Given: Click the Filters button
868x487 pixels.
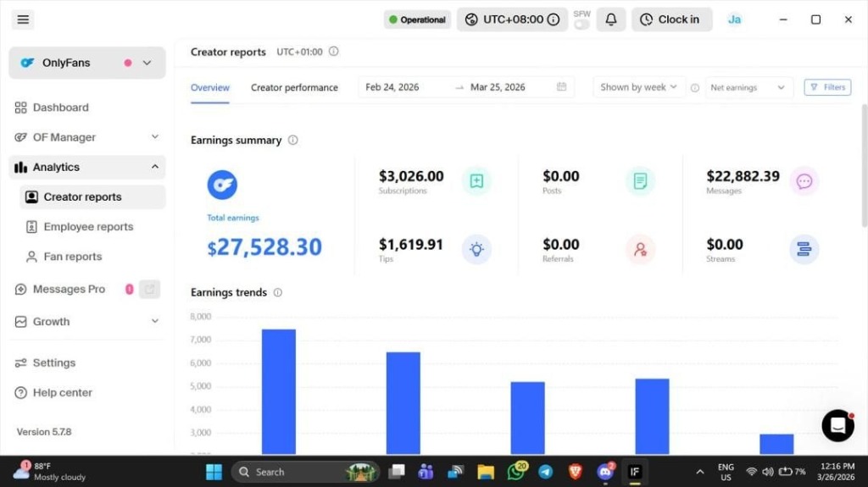Looking at the screenshot, I should [x=827, y=87].
